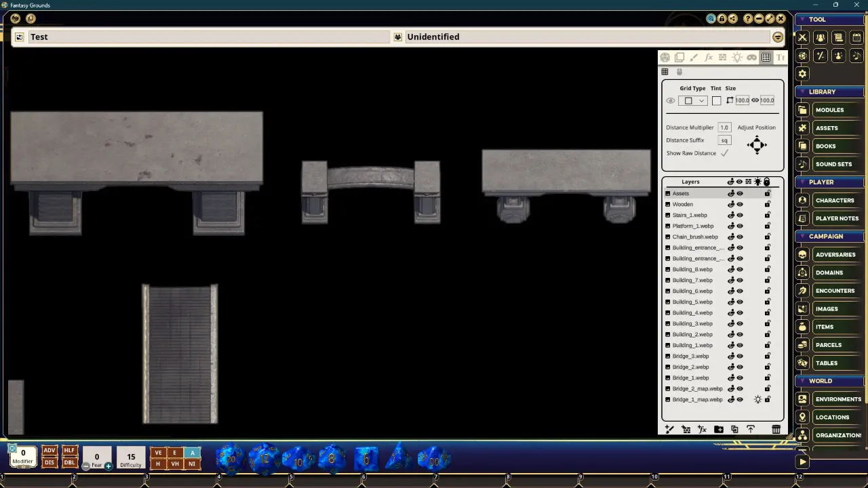Toggle lock on Building_8.webp layer
This screenshot has height=488, width=868.
[767, 269]
